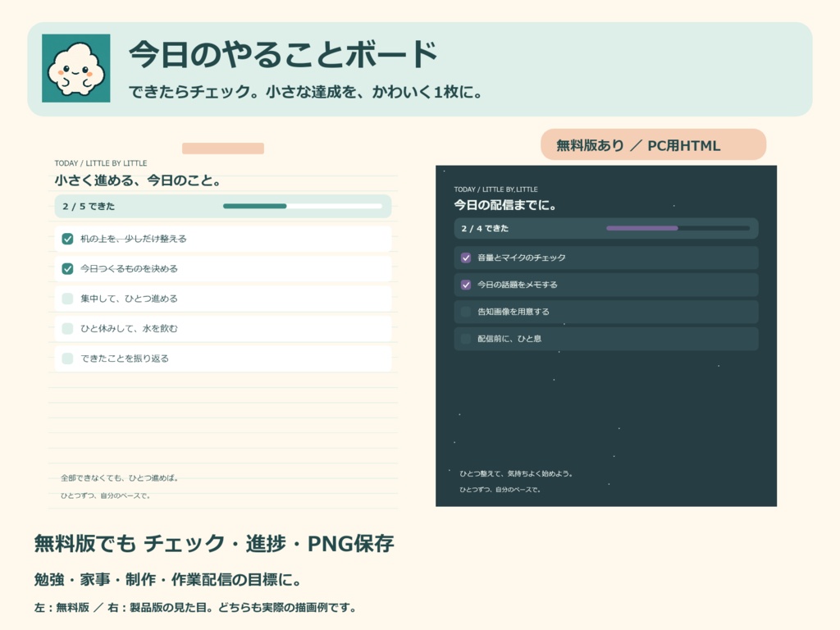Click light board footer ひとつずつ、自分のペースで。

106,495
